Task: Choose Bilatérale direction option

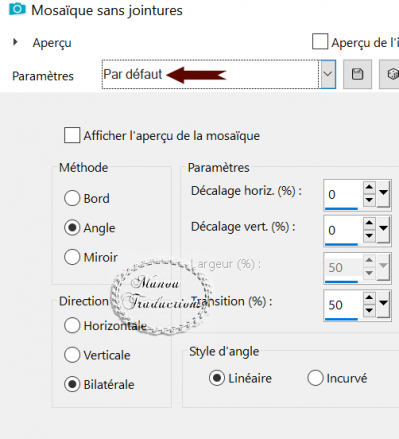Action: [72, 384]
